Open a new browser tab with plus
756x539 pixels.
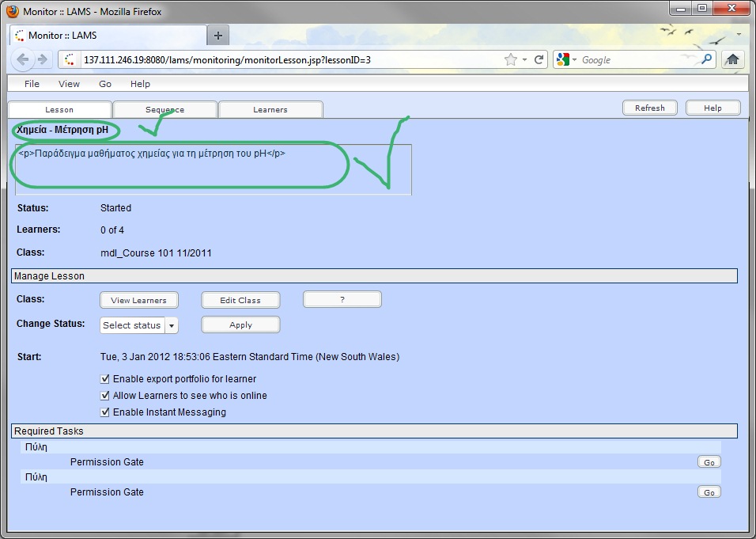219,36
